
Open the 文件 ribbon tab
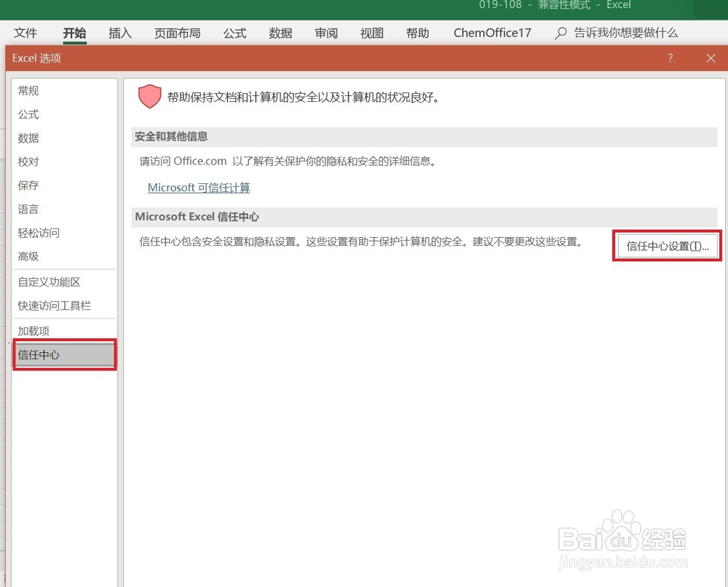click(x=25, y=33)
